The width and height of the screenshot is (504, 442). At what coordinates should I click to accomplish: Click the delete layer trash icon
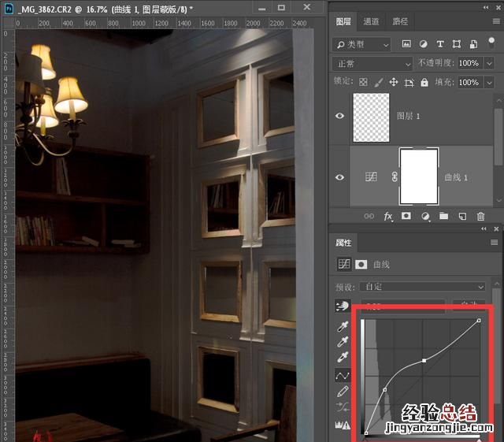coord(481,216)
